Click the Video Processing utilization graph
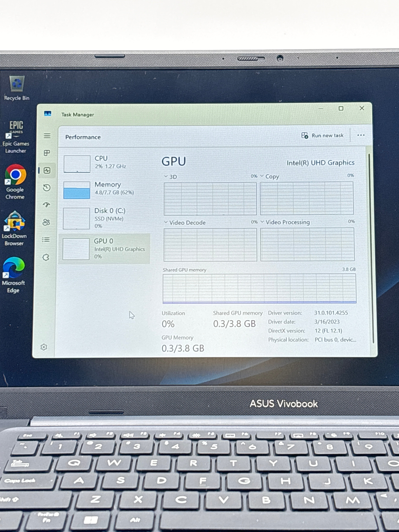 pos(307,244)
